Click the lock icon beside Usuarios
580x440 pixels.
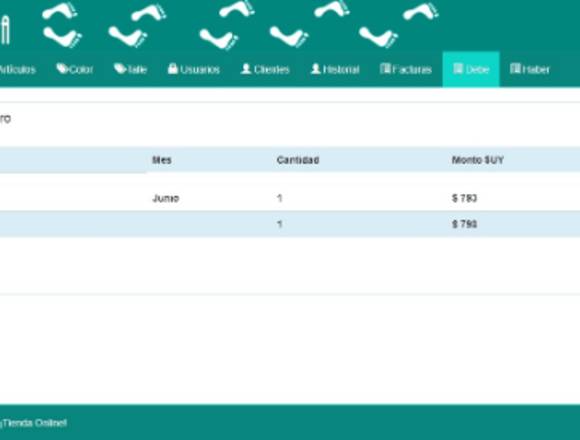click(173, 68)
